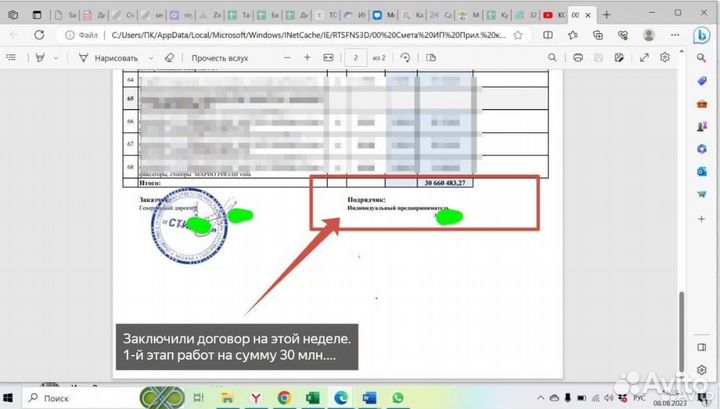This screenshot has height=409, width=720.
Task: Add a sidebar app with the plus button
Action: [x=701, y=219]
